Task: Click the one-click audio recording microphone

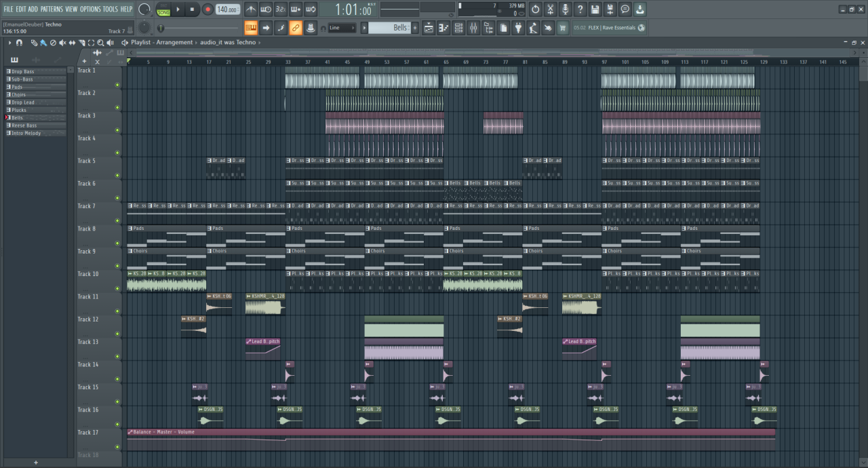Action: [566, 9]
